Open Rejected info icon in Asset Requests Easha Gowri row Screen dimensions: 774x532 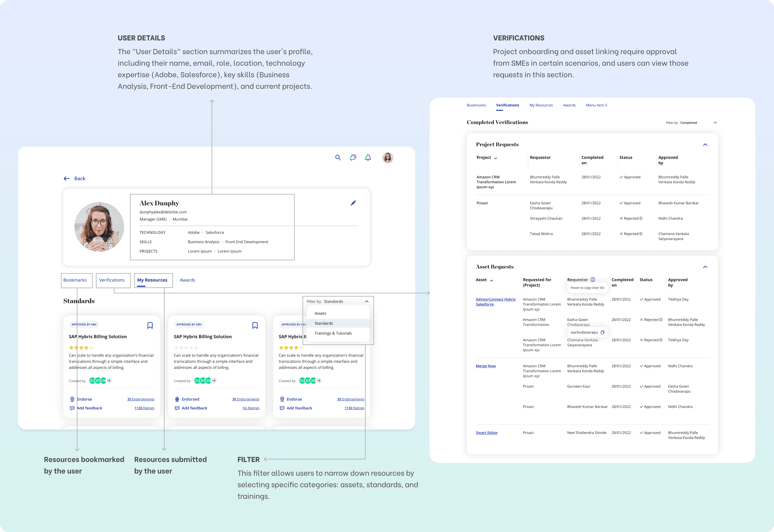tap(661, 320)
